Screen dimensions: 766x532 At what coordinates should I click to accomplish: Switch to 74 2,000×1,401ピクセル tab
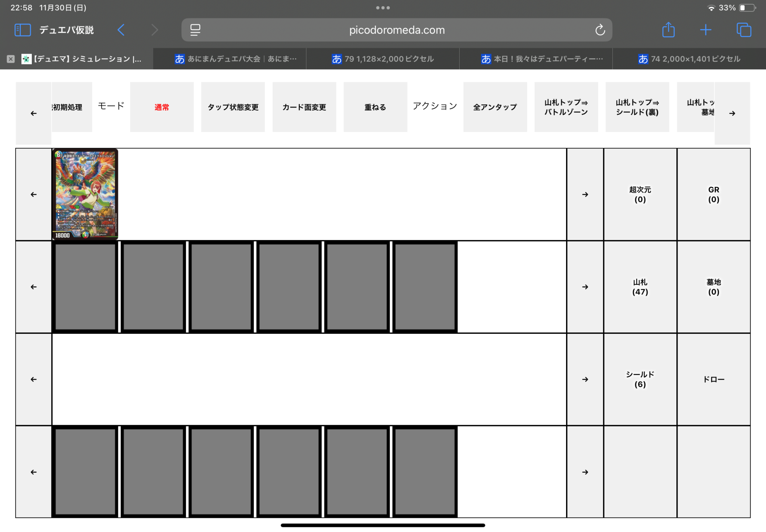tap(689, 59)
